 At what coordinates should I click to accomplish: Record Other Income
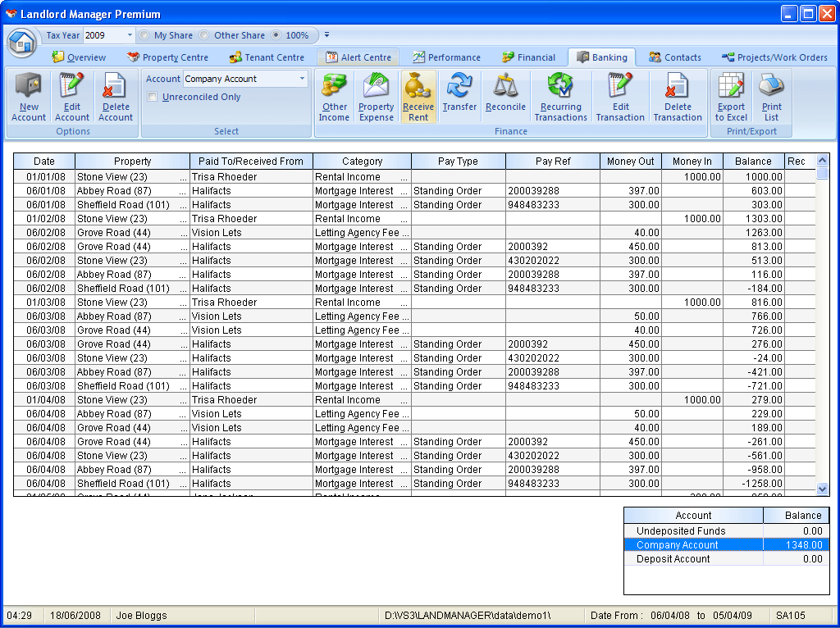334,97
